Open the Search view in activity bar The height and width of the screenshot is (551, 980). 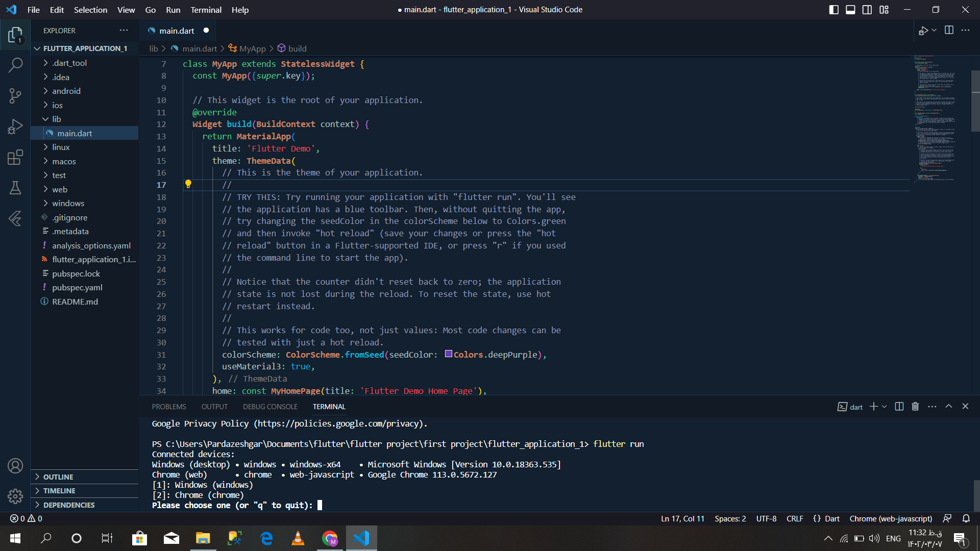(15, 65)
